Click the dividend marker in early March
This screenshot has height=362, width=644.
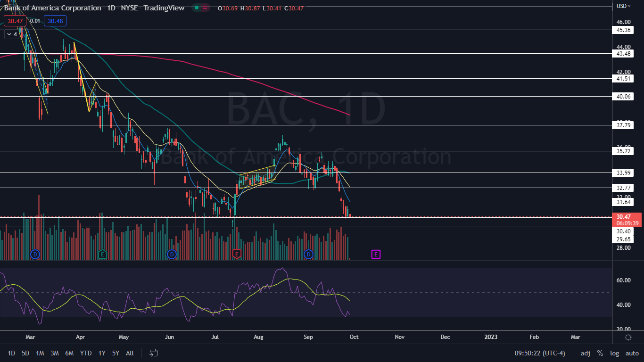(x=34, y=255)
